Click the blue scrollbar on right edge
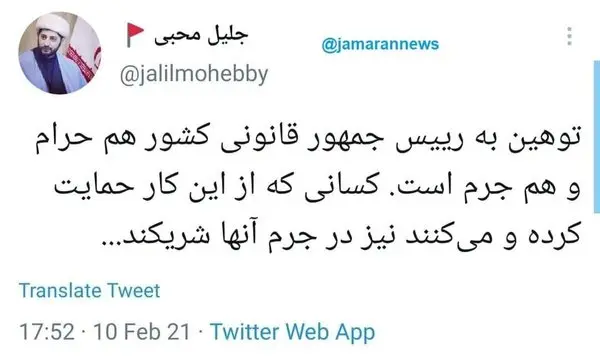 tap(597, 136)
